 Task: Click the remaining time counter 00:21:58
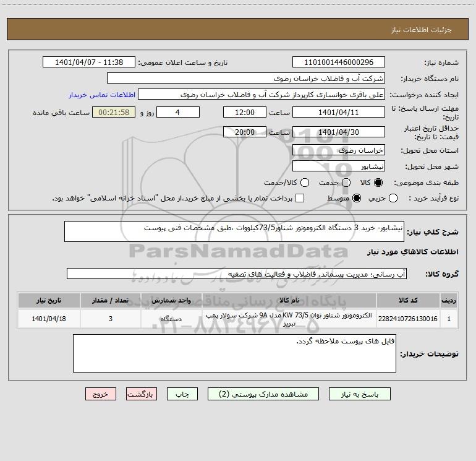(114, 112)
